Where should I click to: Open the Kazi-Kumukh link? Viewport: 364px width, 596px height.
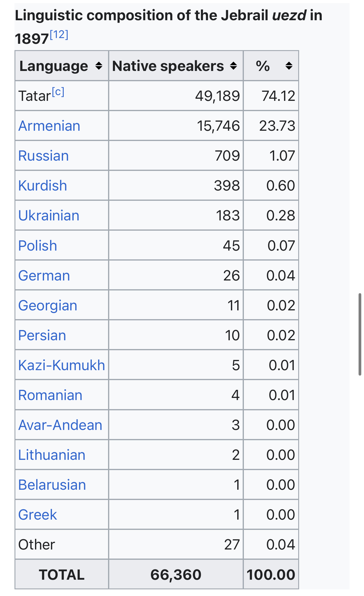point(62,365)
